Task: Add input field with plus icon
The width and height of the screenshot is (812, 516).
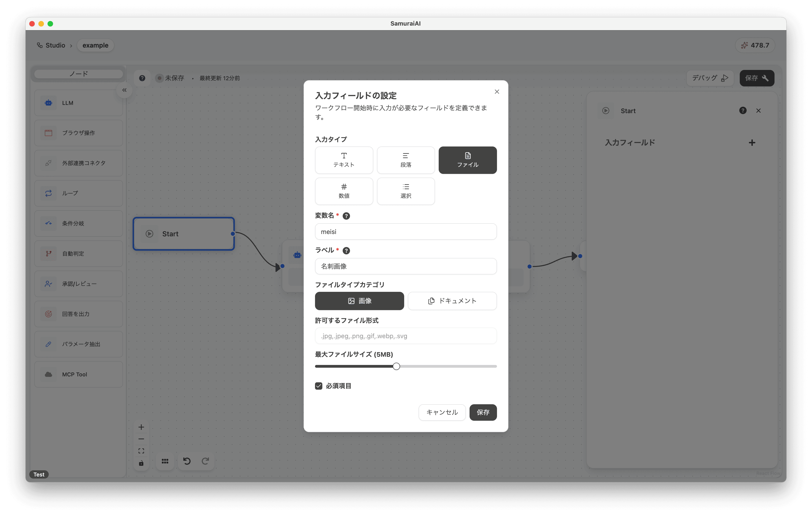Action: 752,143
